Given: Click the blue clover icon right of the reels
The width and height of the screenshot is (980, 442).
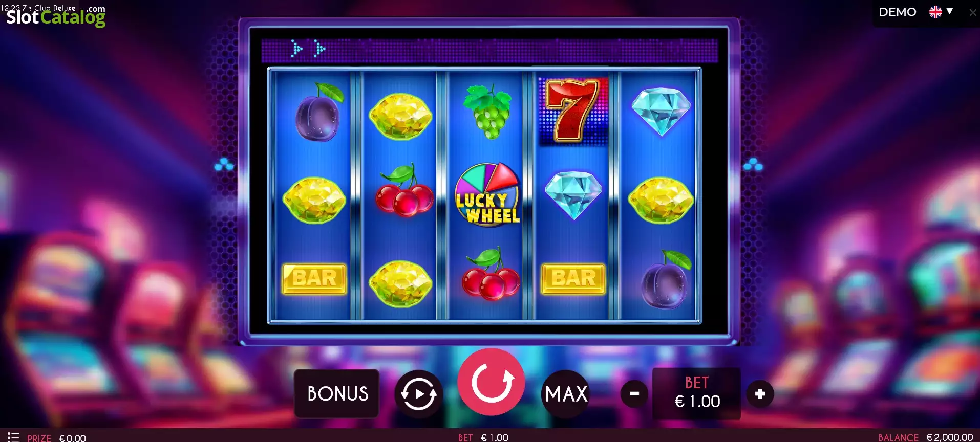Looking at the screenshot, I should pyautogui.click(x=753, y=165).
